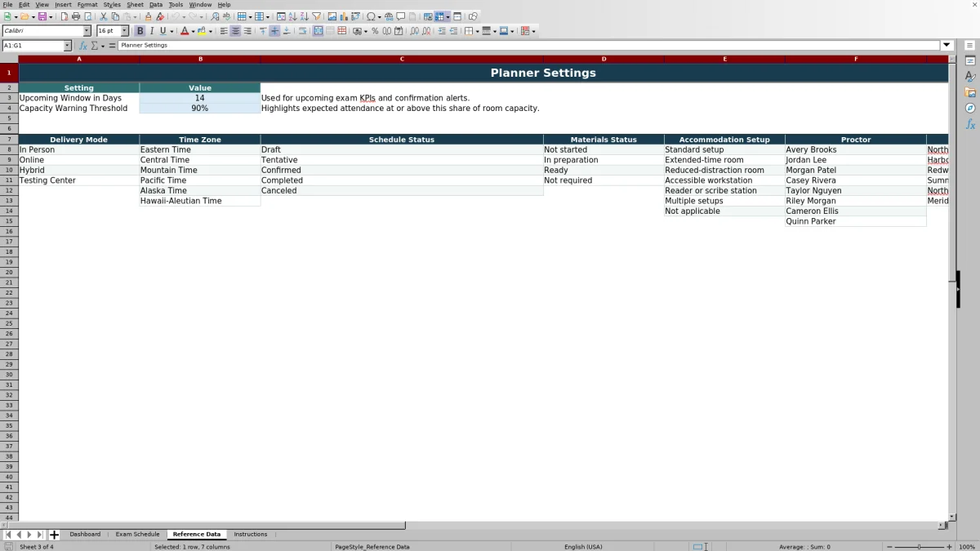Click column C header
980x551 pixels.
(x=402, y=59)
